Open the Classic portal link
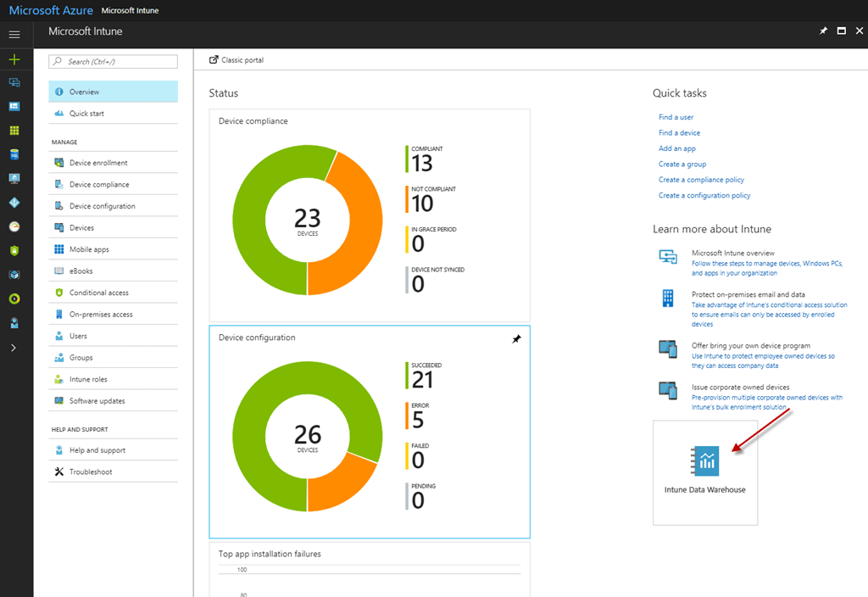Image resolution: width=868 pixels, height=597 pixels. (x=236, y=60)
